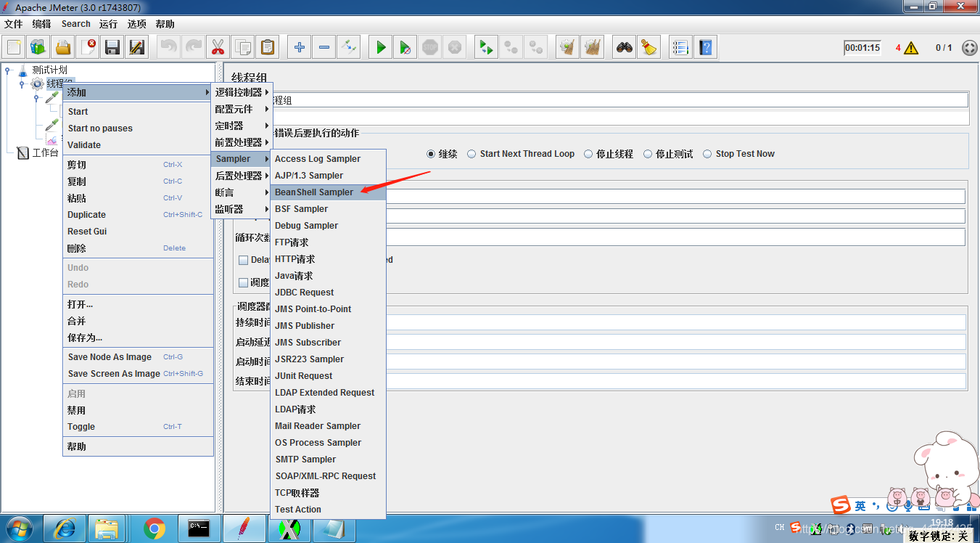980x543 pixels.
Task: Open the 前置处理器 submenu
Action: pos(242,142)
